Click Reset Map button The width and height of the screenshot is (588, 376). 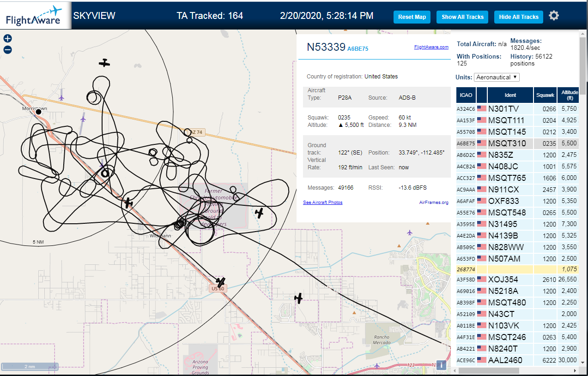coord(412,17)
